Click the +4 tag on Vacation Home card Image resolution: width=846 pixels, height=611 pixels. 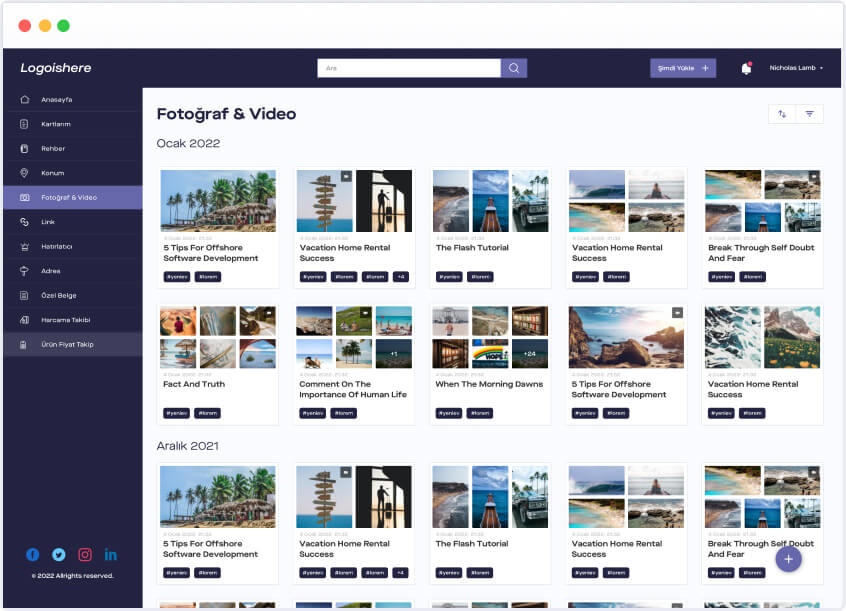(400, 276)
